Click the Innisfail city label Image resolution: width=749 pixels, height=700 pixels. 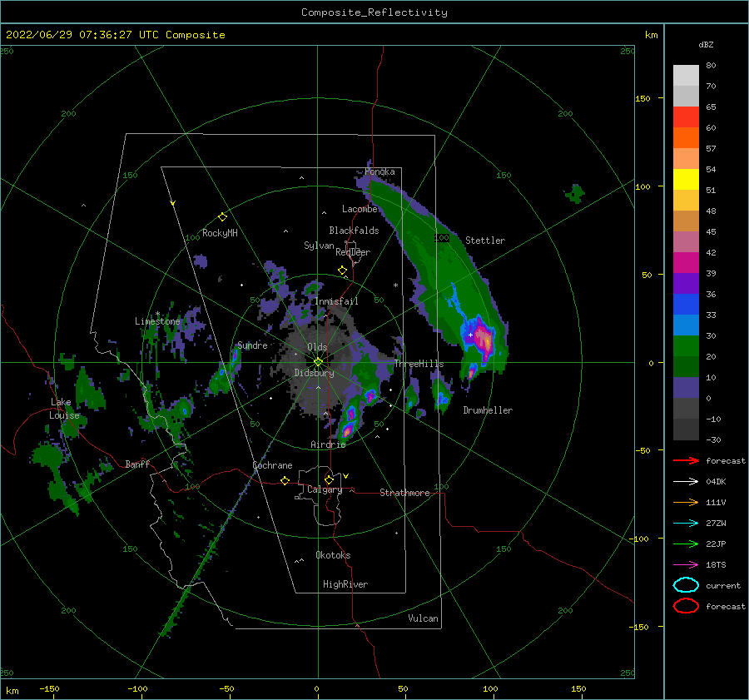[x=336, y=301]
